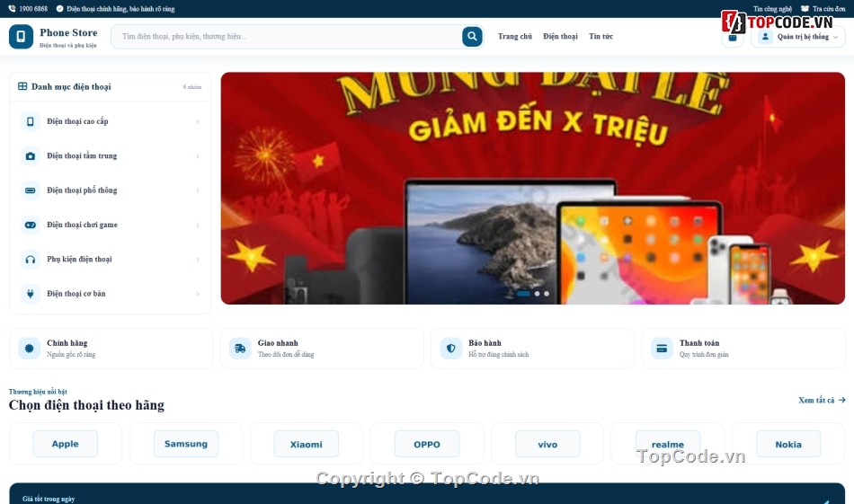Expand Điện thoại phổ thông chevron
This screenshot has height=504, width=854.
point(198,190)
